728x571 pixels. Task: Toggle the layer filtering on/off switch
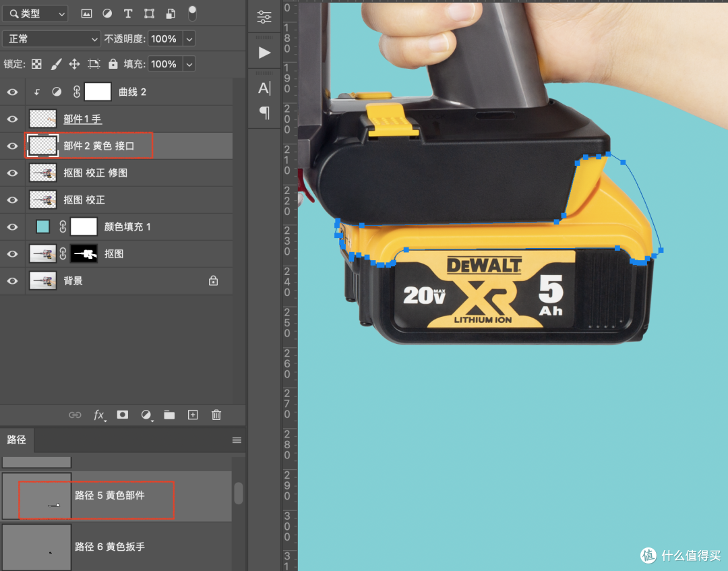point(191,13)
